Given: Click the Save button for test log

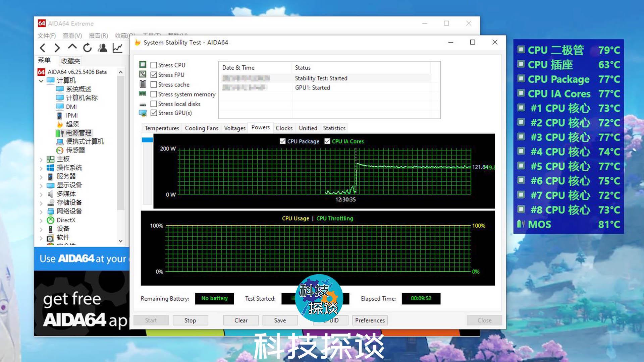Looking at the screenshot, I should (279, 320).
